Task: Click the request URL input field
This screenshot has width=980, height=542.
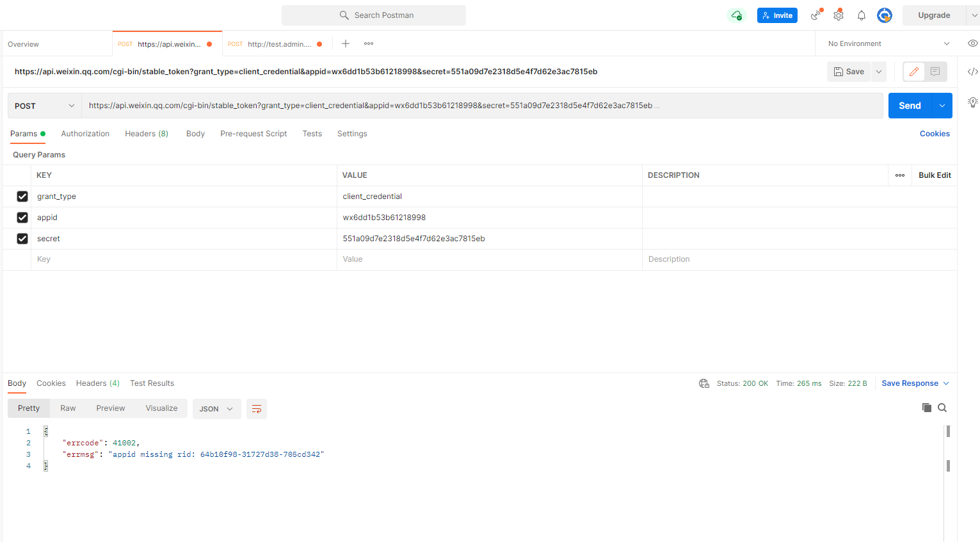Action: click(x=482, y=106)
